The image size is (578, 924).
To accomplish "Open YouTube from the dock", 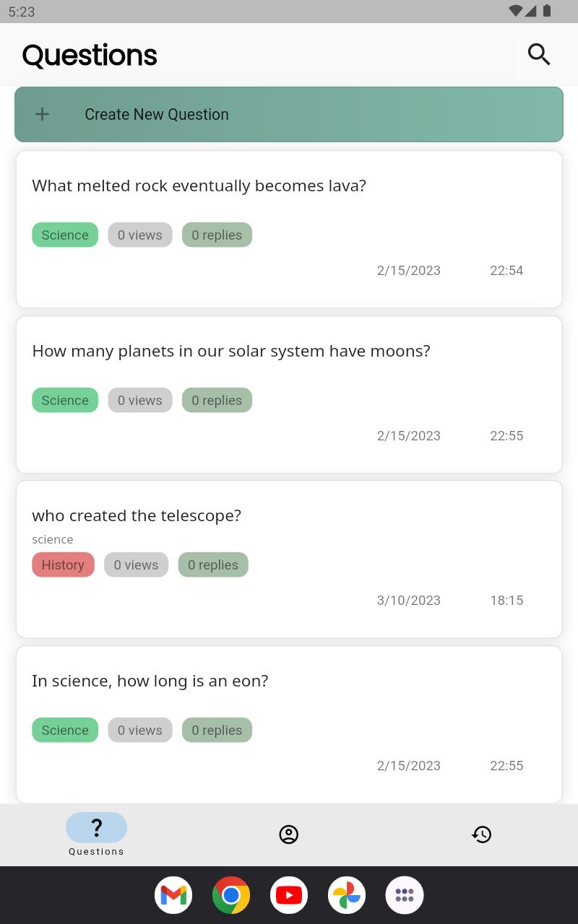I will tap(289, 895).
